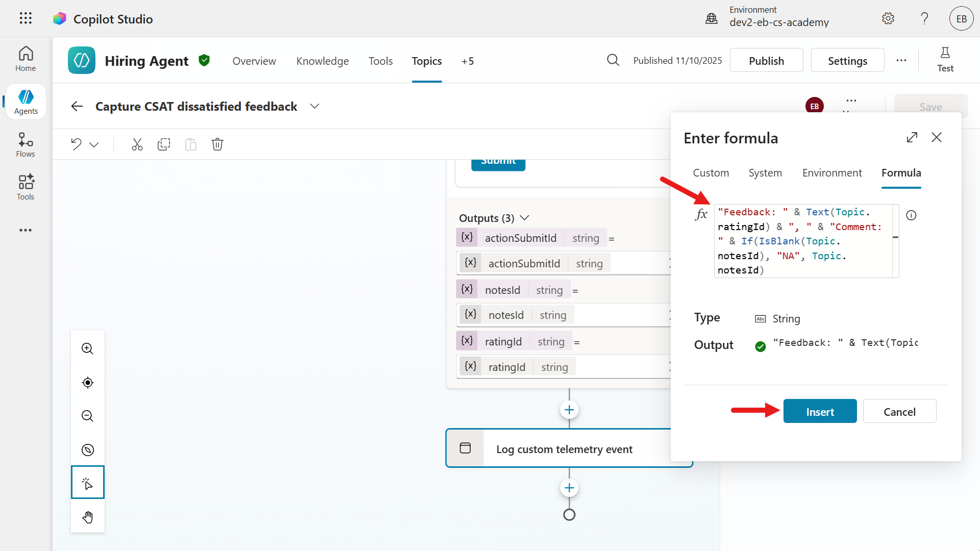The height and width of the screenshot is (551, 980).
Task: Zoom in on the canvas
Action: 88,348
